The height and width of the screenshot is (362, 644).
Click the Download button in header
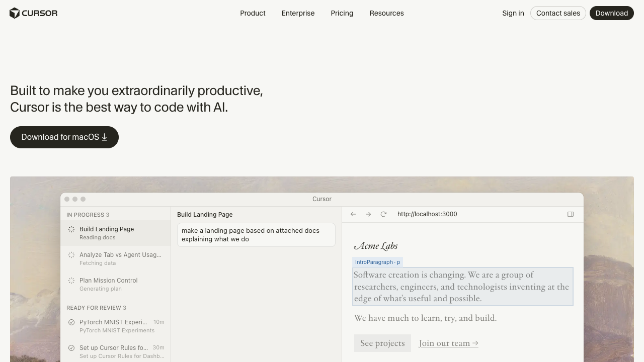click(611, 13)
